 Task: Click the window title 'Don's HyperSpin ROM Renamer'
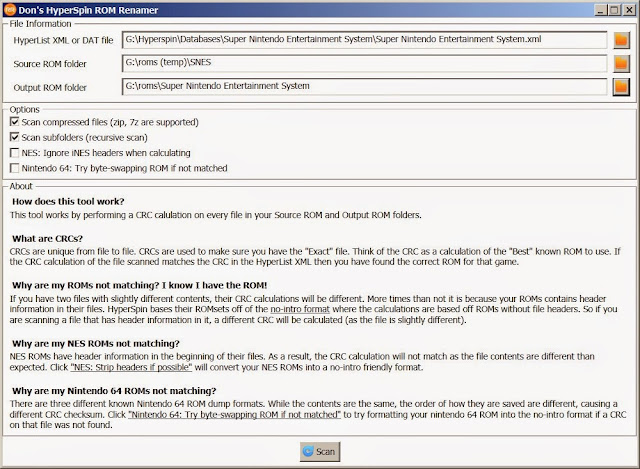(88, 10)
